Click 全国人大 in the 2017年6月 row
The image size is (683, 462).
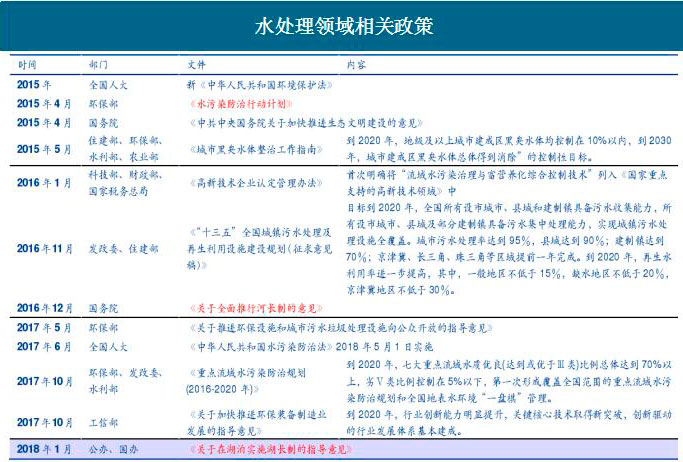coord(108,347)
